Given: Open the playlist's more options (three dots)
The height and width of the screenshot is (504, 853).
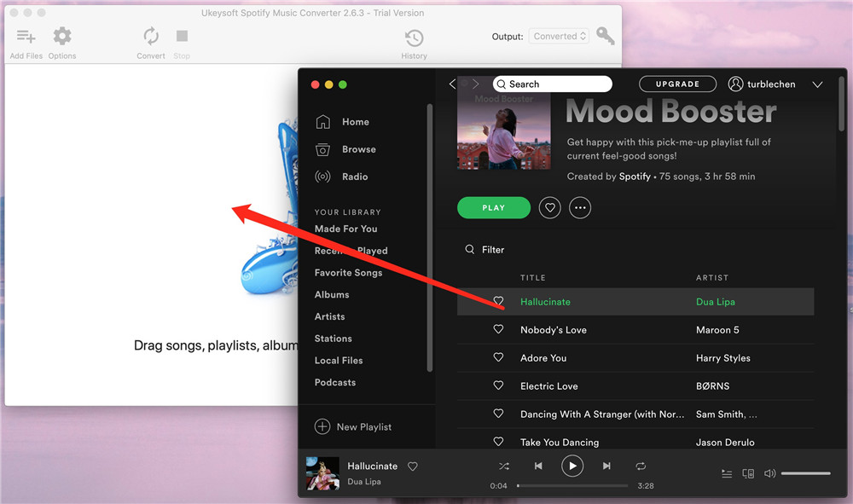Looking at the screenshot, I should tap(580, 208).
